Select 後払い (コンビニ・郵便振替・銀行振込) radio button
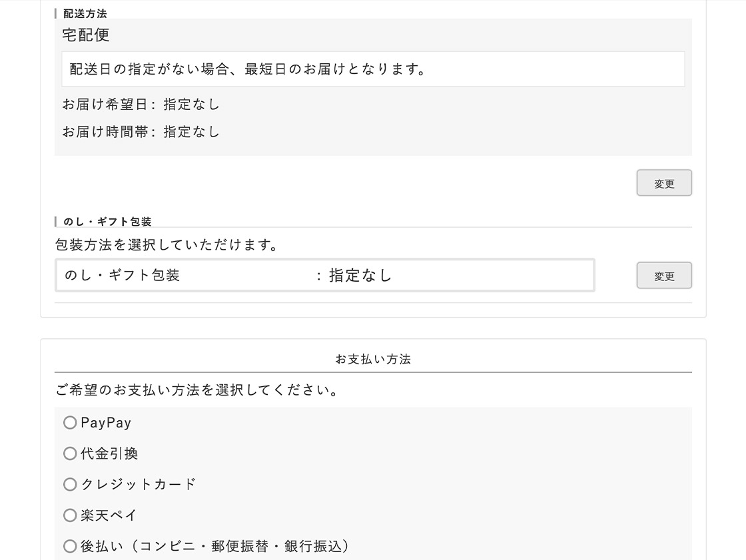This screenshot has height=560, width=746. tap(70, 547)
